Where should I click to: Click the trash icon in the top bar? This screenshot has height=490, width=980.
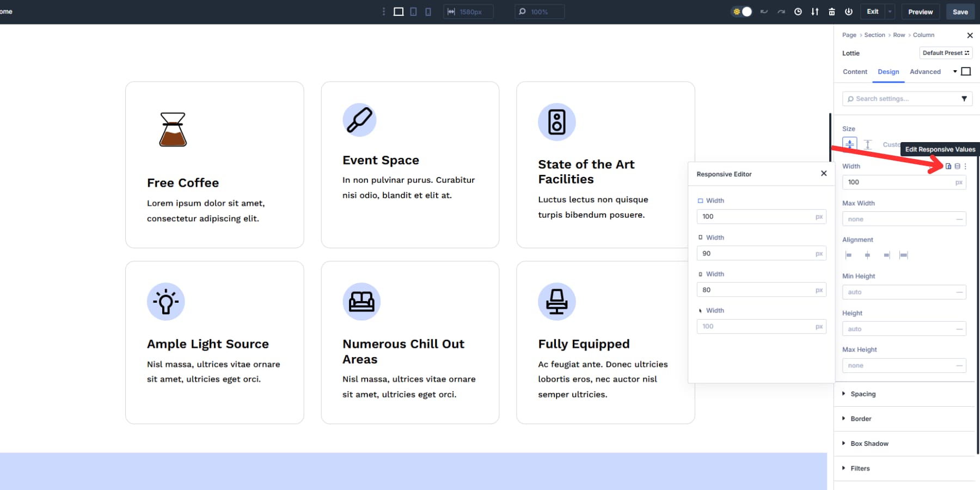[x=832, y=11]
